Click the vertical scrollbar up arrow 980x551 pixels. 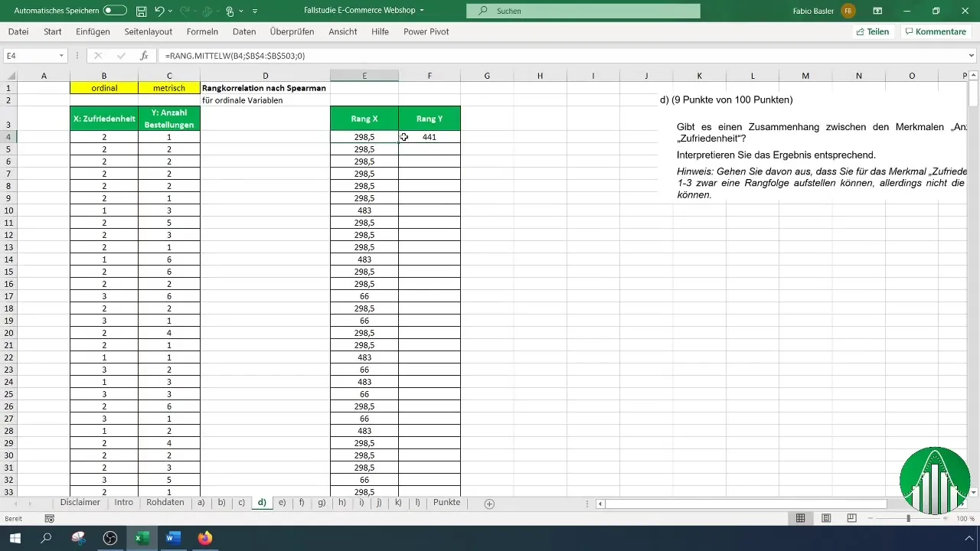coord(973,75)
